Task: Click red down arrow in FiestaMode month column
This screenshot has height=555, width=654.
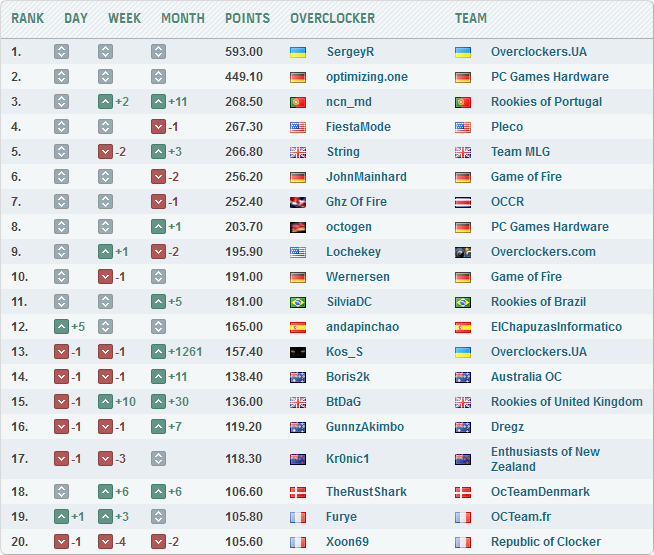Action: tap(158, 127)
